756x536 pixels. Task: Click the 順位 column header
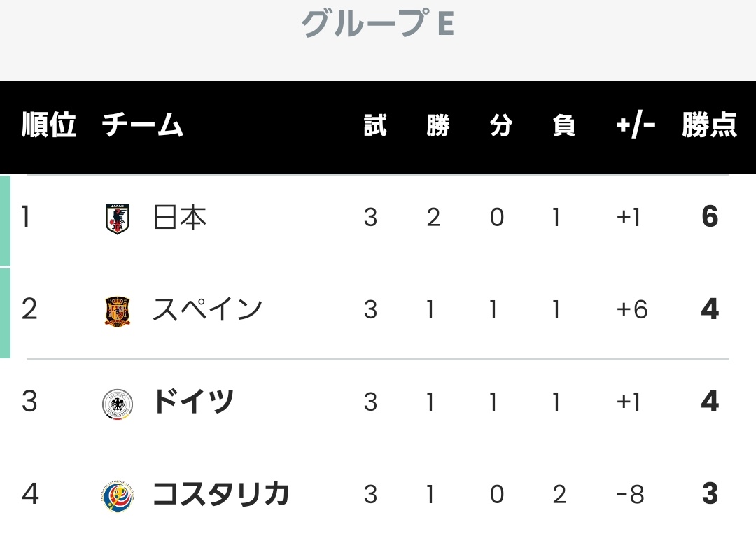point(49,125)
